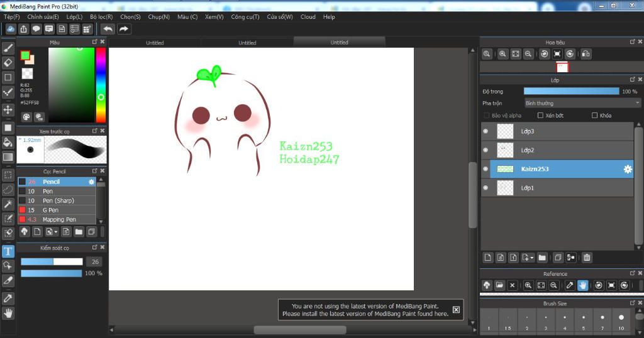The width and height of the screenshot is (644, 338).
Task: Select the Text tool in left toolbar
Action: click(8, 251)
